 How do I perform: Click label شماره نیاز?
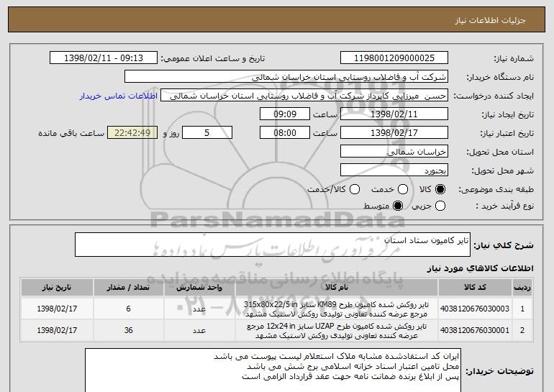(x=514, y=59)
